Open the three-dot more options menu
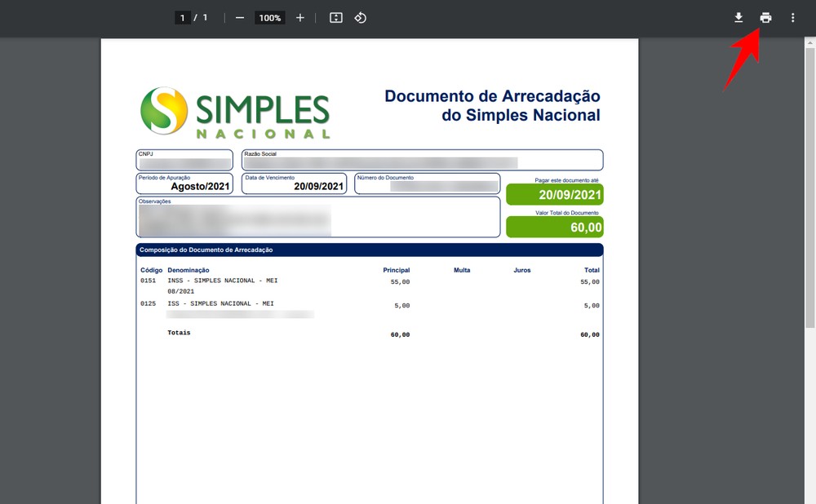The image size is (816, 504). [x=792, y=16]
